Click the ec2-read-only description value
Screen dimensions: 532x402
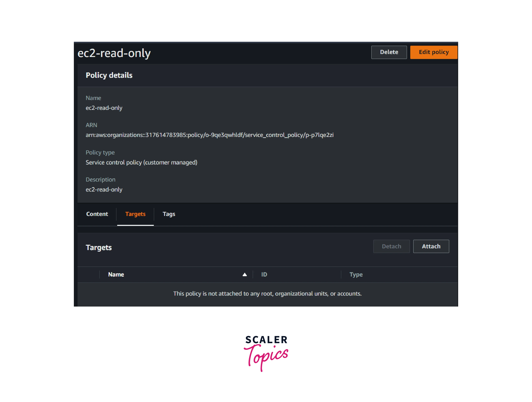pos(104,189)
